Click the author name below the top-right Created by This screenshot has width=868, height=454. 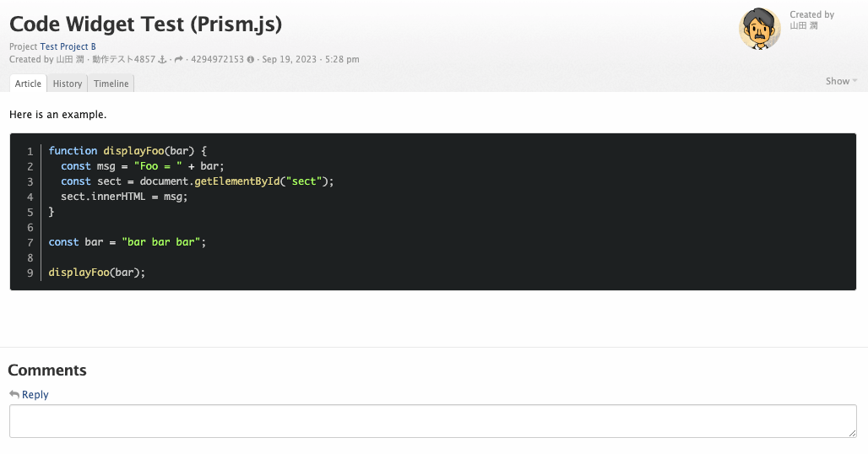click(803, 25)
